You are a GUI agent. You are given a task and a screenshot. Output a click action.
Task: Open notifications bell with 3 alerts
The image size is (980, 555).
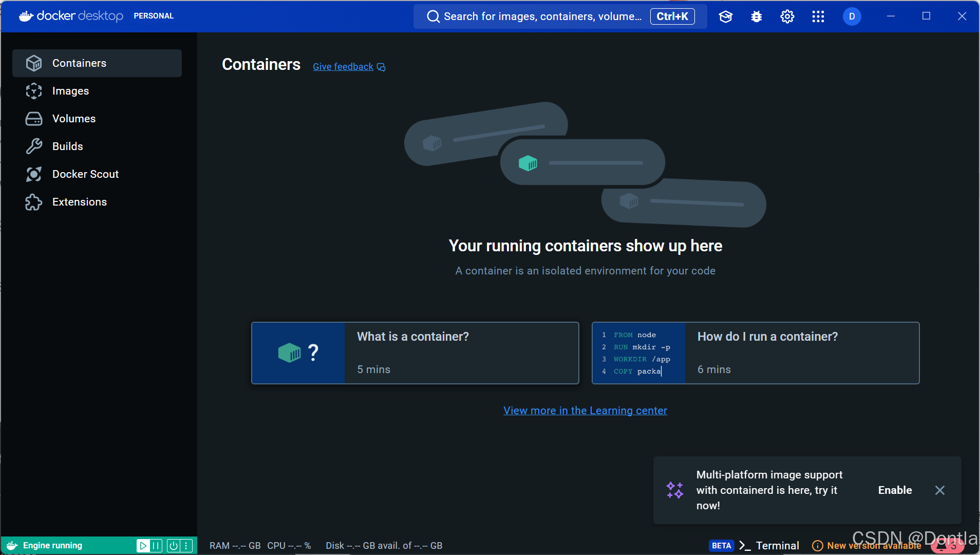[947, 546]
